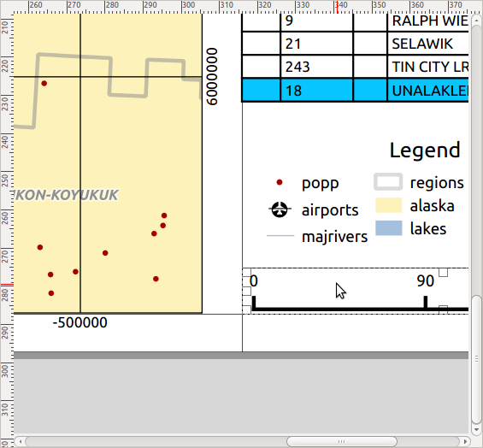This screenshot has height=448, width=483.
Task: Click the horizontal scrollbar right arrow
Action: (x=465, y=441)
